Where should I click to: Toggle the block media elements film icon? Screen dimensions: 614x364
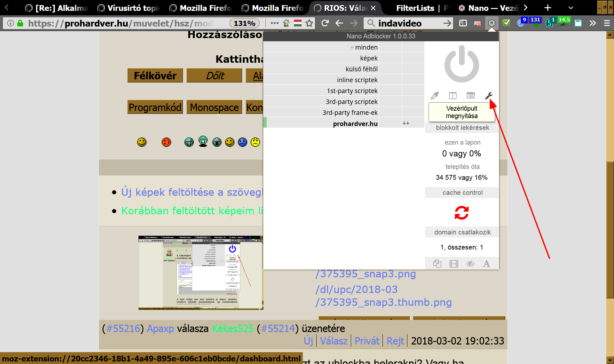pos(454,264)
